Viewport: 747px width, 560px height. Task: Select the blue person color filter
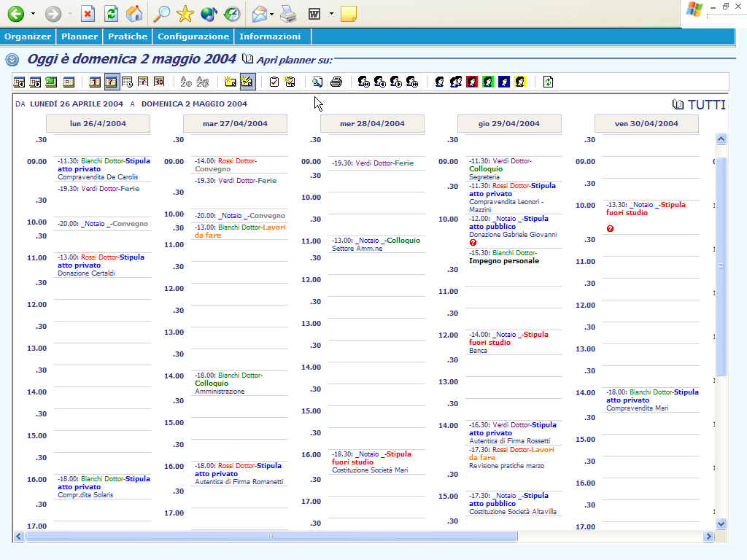click(504, 82)
